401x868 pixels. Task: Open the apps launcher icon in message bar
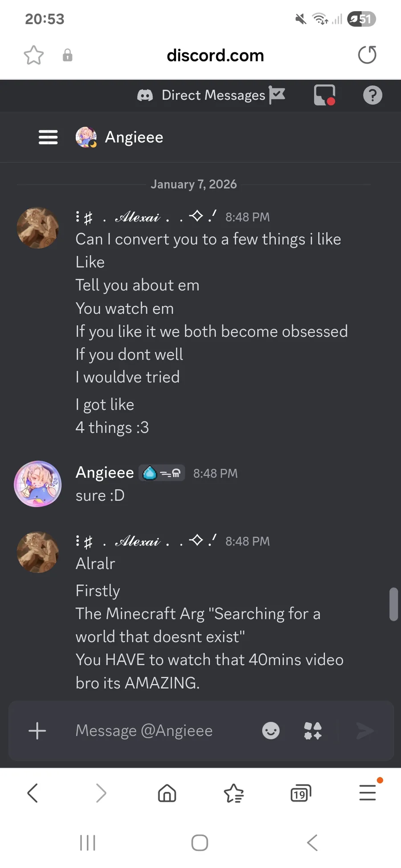(x=313, y=730)
